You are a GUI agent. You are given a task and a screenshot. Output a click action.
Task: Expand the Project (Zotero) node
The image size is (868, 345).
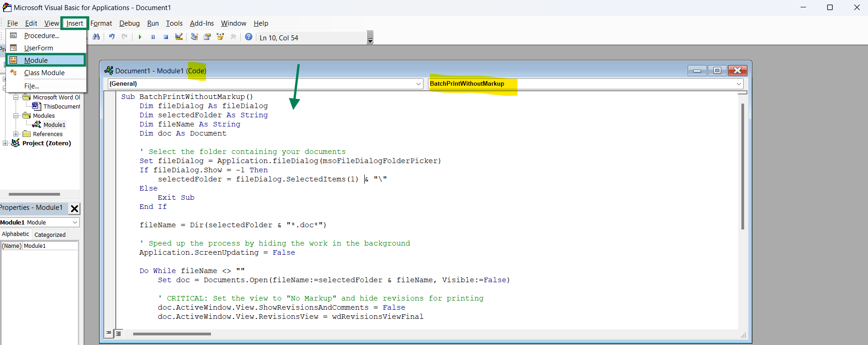(6, 143)
